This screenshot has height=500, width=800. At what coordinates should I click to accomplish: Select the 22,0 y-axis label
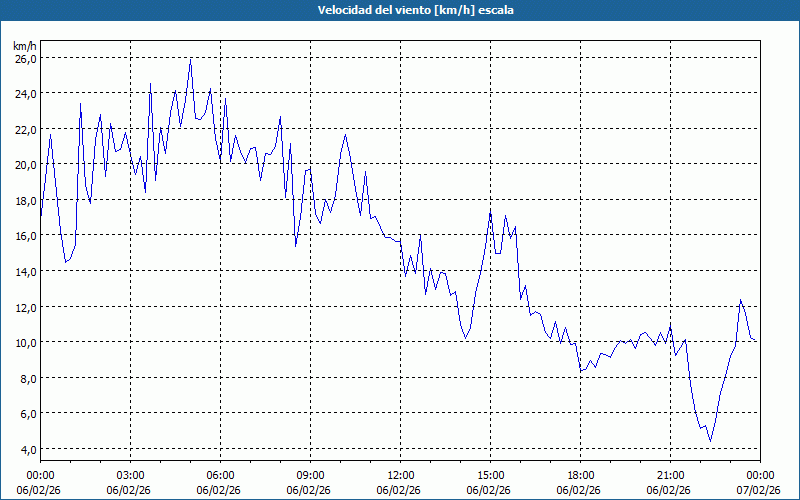[x=25, y=129]
